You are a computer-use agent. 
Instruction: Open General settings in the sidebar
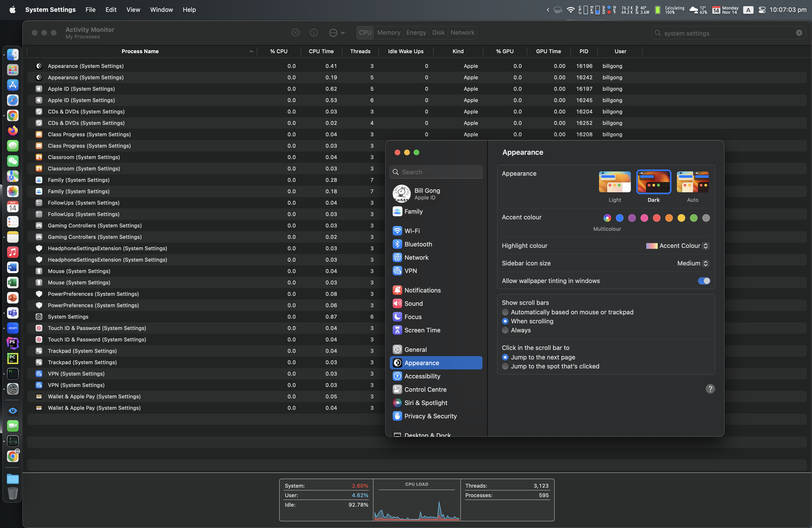436,350
